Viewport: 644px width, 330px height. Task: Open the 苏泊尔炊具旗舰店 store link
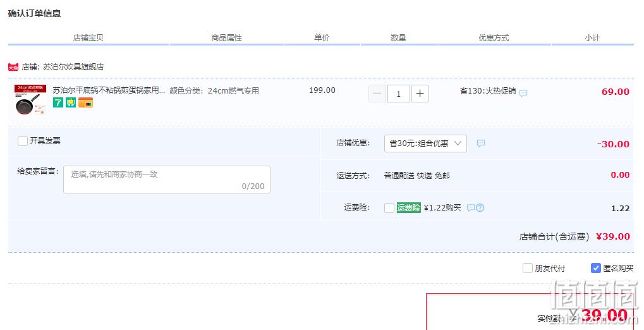pos(73,66)
